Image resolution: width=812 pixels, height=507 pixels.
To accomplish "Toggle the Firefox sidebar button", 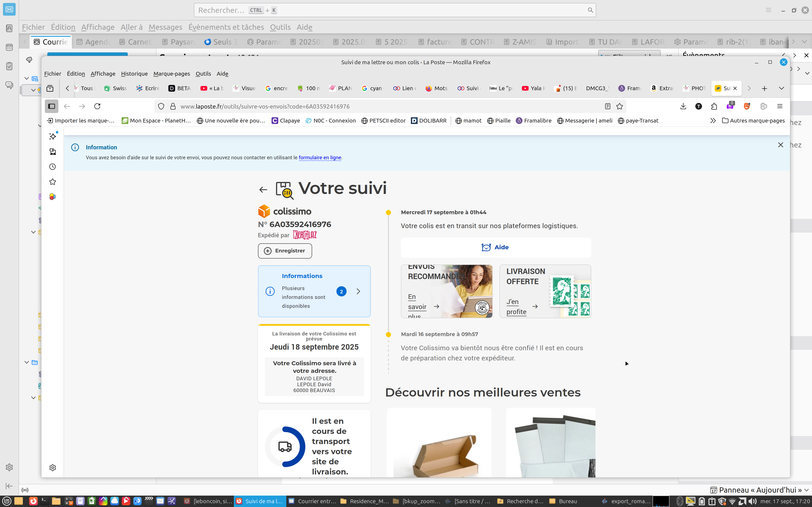I will 51,106.
